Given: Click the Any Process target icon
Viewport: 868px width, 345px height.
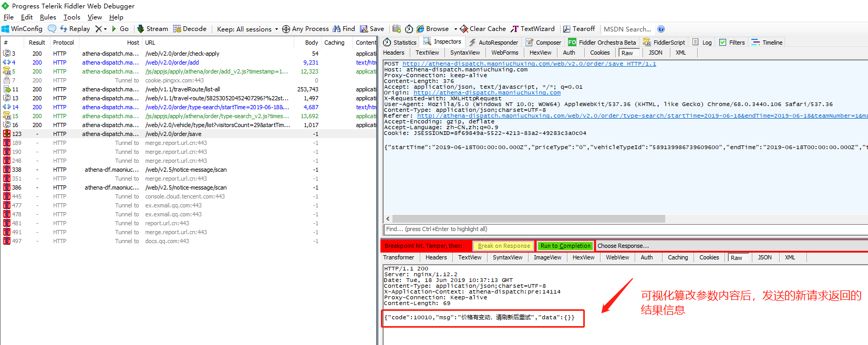Looking at the screenshot, I should 286,29.
